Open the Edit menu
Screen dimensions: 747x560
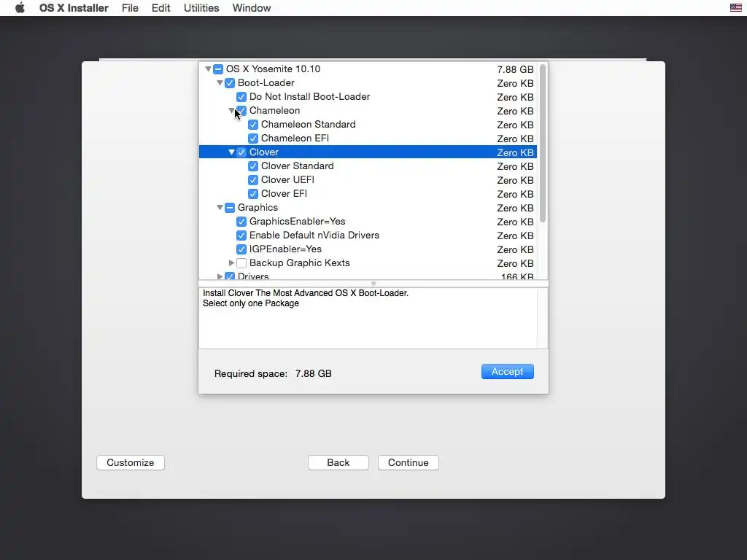[x=160, y=8]
